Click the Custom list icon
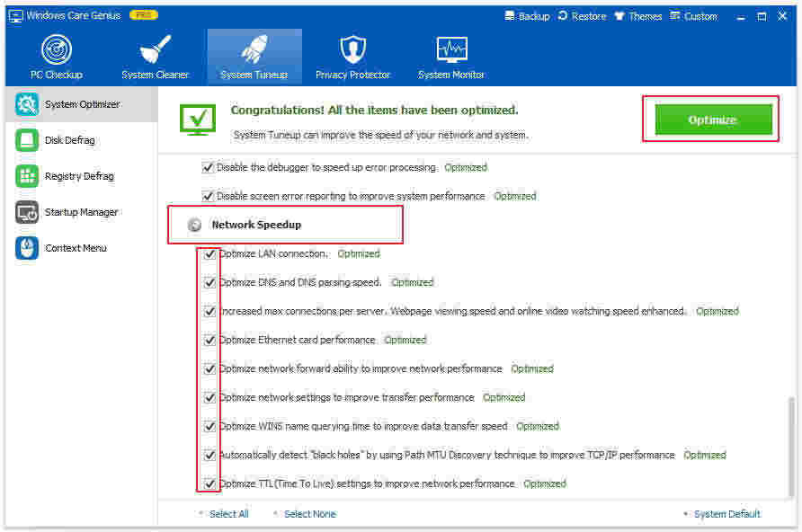802x532 pixels. coord(675,16)
